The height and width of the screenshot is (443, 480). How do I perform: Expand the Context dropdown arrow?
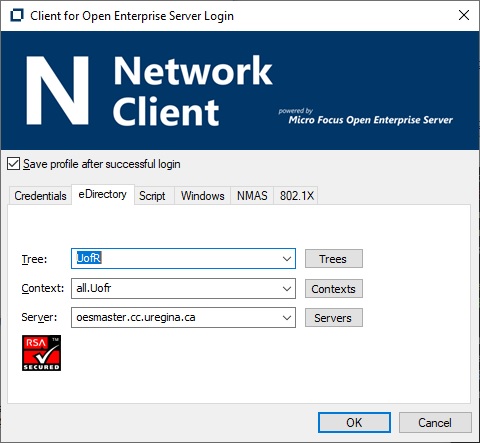[287, 289]
